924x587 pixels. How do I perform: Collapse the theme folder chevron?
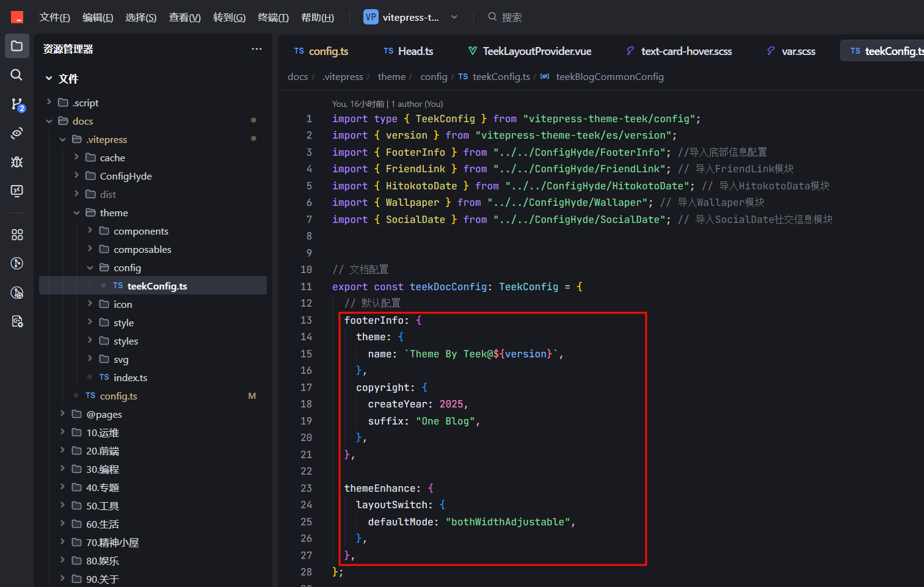[77, 213]
